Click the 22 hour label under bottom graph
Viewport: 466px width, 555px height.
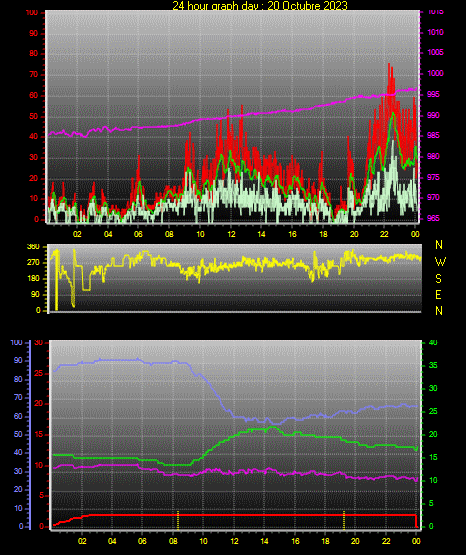[x=386, y=541]
